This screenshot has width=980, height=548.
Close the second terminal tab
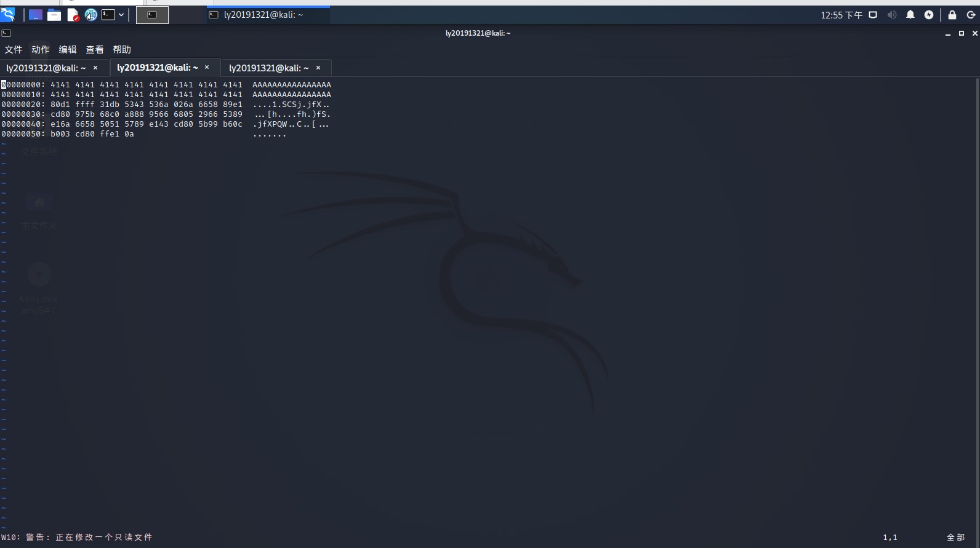click(x=207, y=68)
